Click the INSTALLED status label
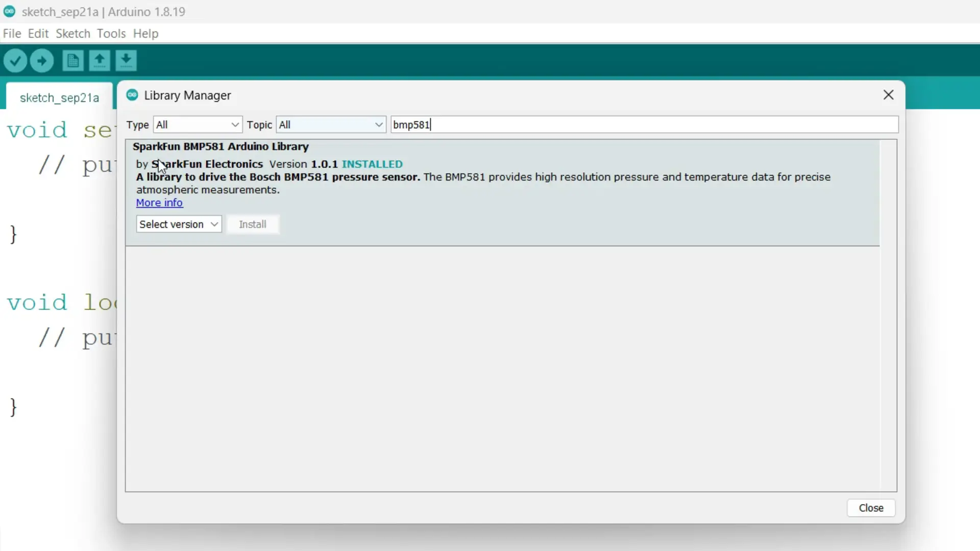This screenshot has height=551, width=980. (372, 164)
